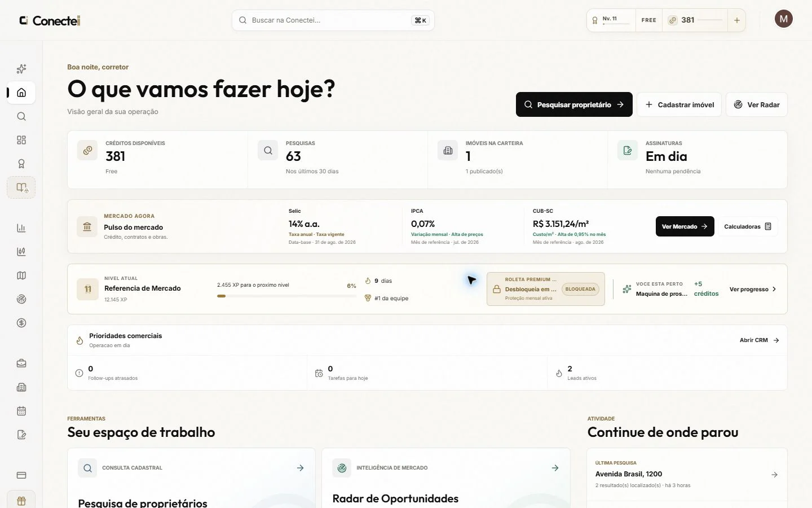This screenshot has width=812, height=508.
Task: Open the sparkles AI assistant sidebar icon
Action: tap(21, 69)
